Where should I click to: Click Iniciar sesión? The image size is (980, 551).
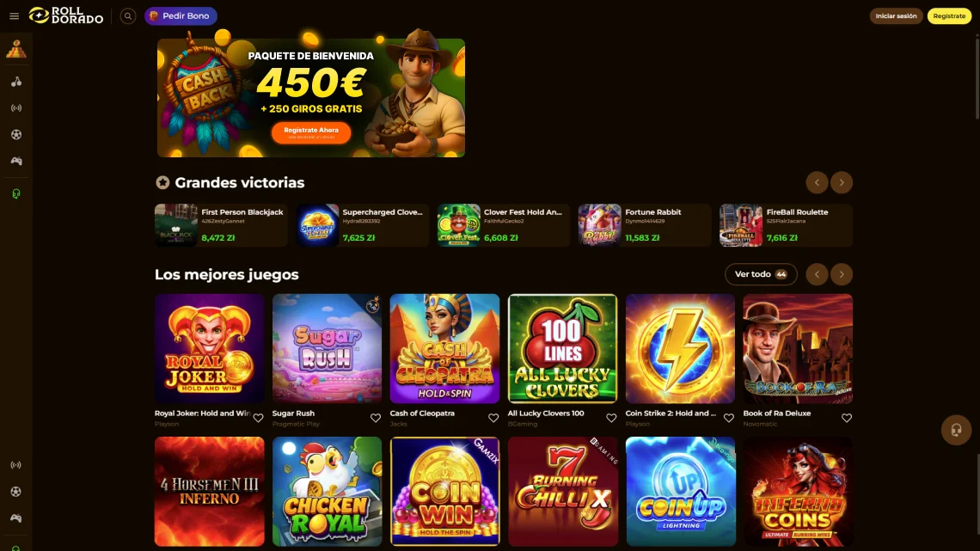[896, 16]
